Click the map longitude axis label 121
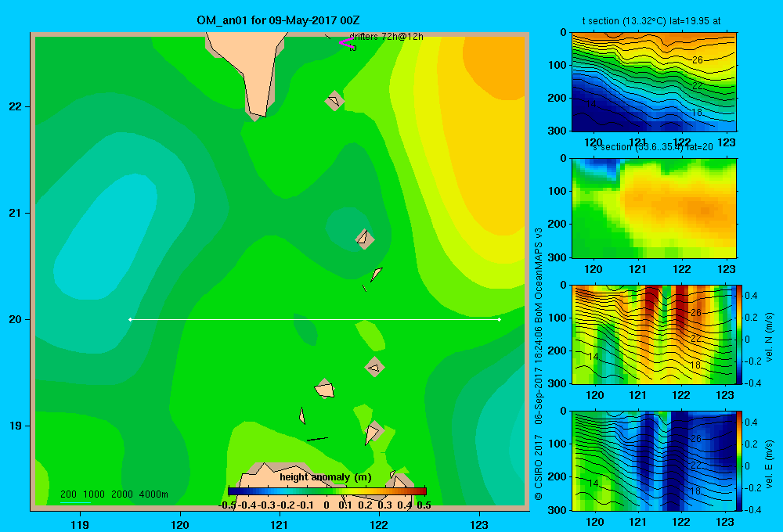The width and height of the screenshot is (783, 532). point(280,524)
